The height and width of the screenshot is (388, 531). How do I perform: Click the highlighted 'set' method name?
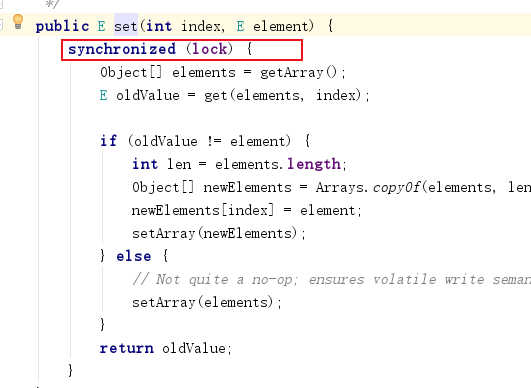coord(126,26)
